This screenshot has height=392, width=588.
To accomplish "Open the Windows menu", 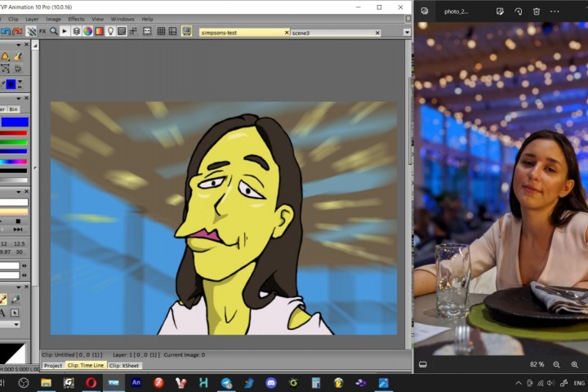I will click(122, 19).
